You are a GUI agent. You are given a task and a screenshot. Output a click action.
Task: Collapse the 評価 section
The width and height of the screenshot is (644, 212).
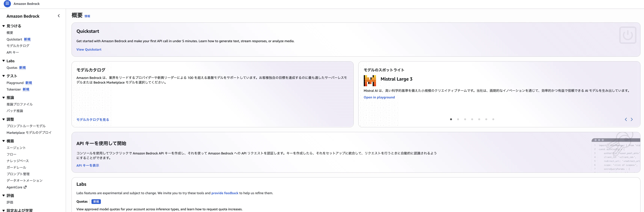click(4, 196)
